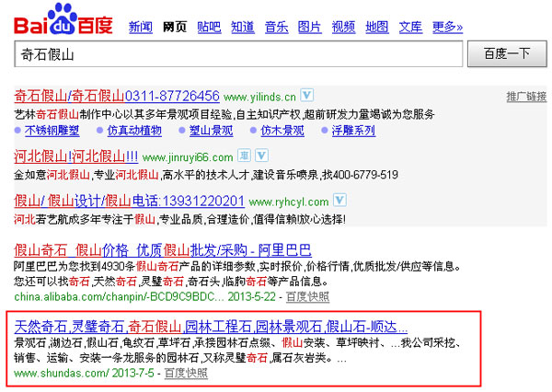
Task: Open the 天然奇石,灵璧奇石 顺达 result title
Action: (211, 327)
